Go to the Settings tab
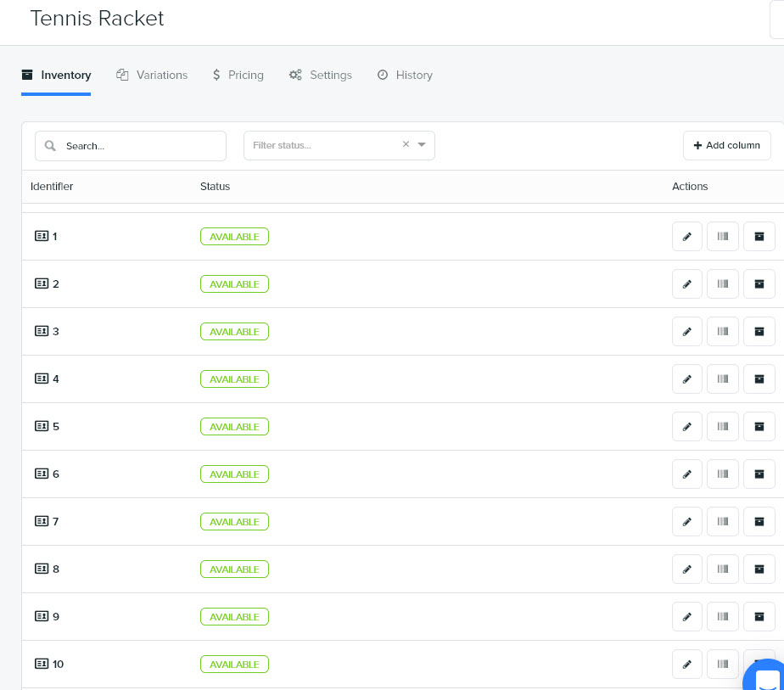Viewport: 784px width, 690px height. click(x=321, y=75)
